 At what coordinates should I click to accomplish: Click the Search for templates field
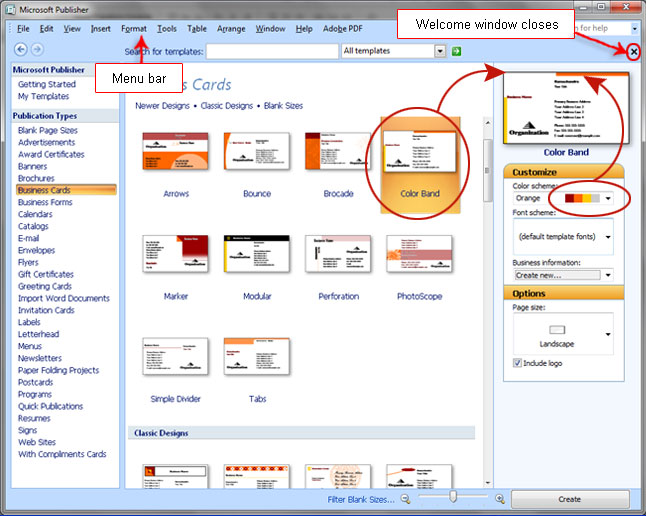(x=272, y=51)
